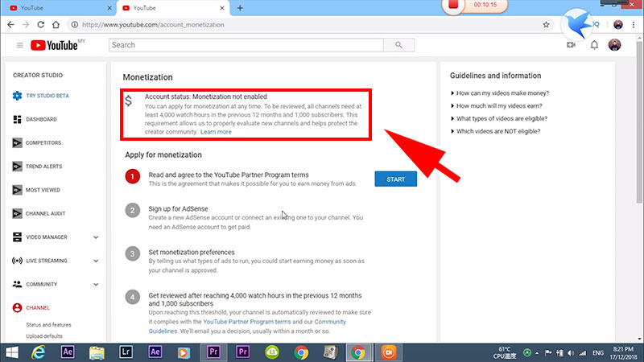Viewport: 644px width, 362px height.
Task: Expand 'Which videos are NOT eligible?'
Action: coord(496,131)
